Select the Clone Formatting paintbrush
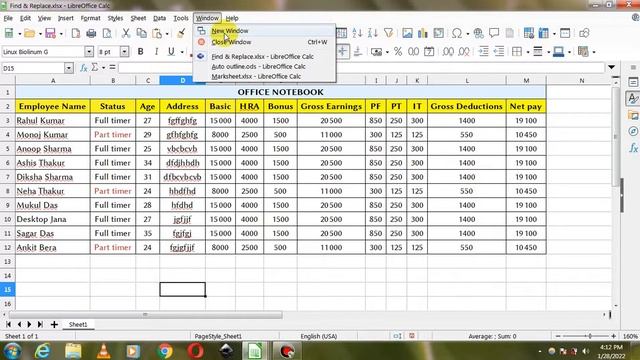The height and width of the screenshot is (360, 640). click(181, 33)
